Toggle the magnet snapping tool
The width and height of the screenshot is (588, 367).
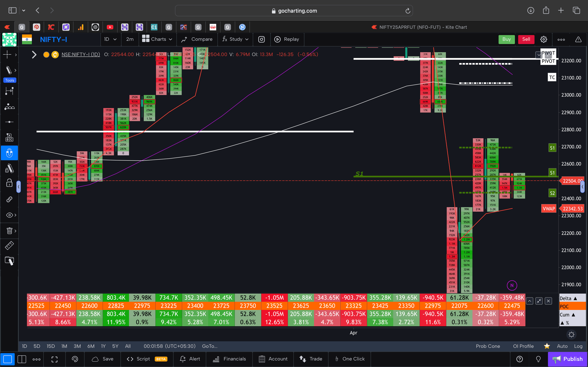coord(9,153)
